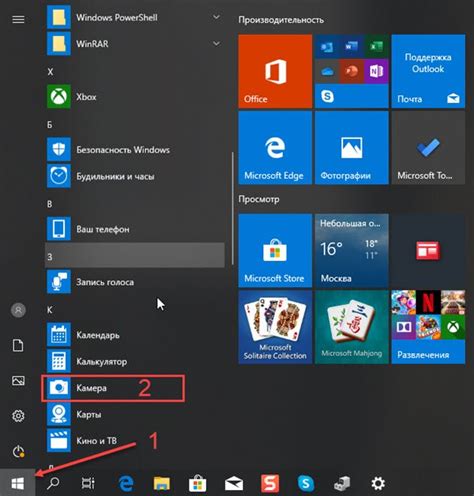Click the letter К group header
The height and width of the screenshot is (496, 474).
coord(135,310)
